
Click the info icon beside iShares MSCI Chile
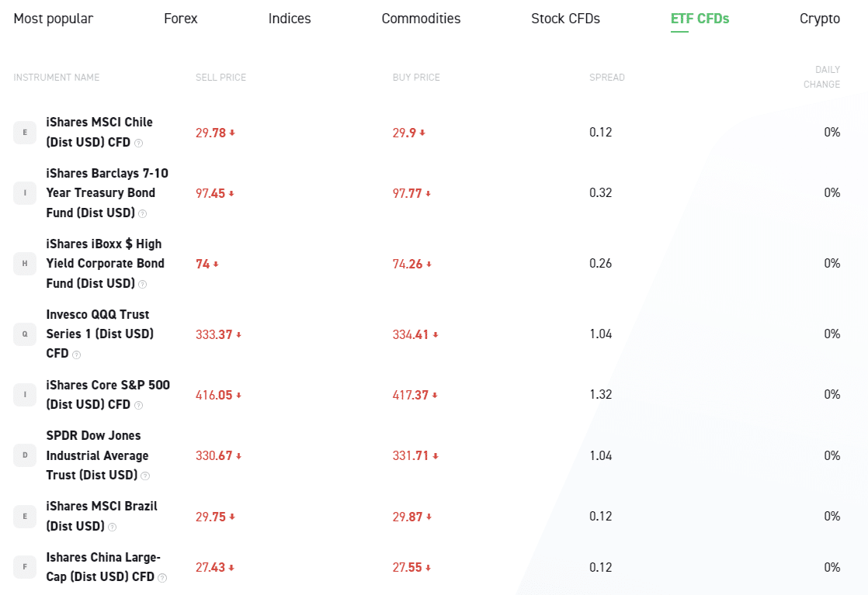point(138,144)
